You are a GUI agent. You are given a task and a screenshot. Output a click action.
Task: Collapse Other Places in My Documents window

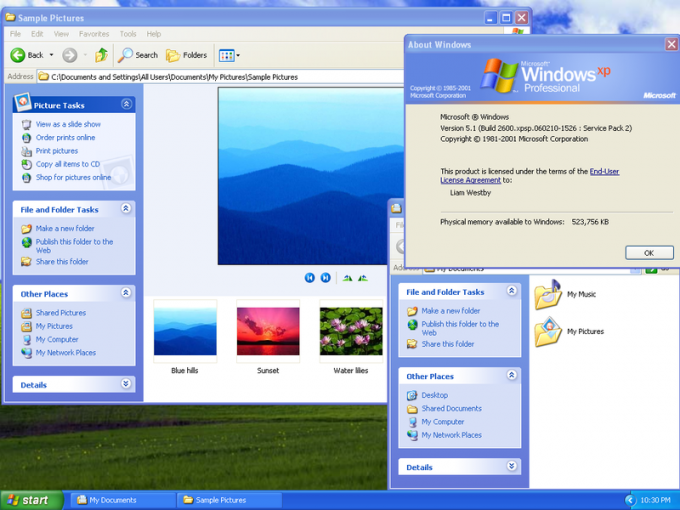tap(512, 375)
